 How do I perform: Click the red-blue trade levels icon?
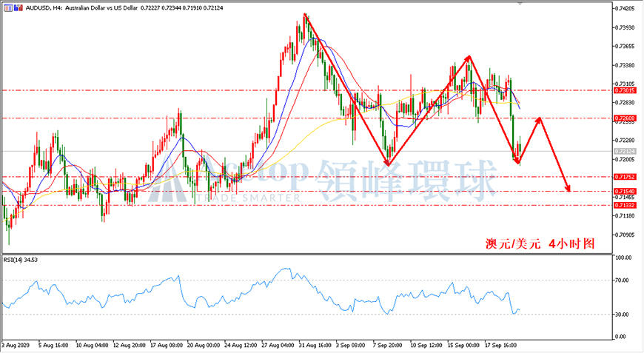[19, 8]
